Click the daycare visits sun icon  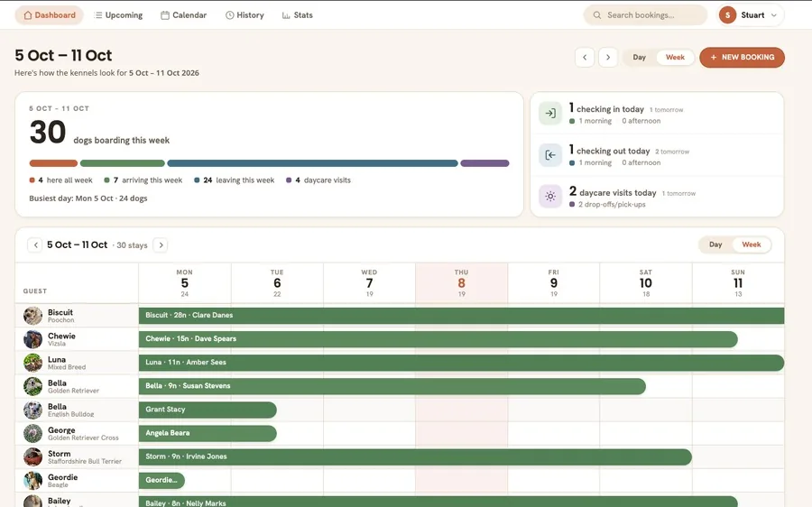pos(550,197)
